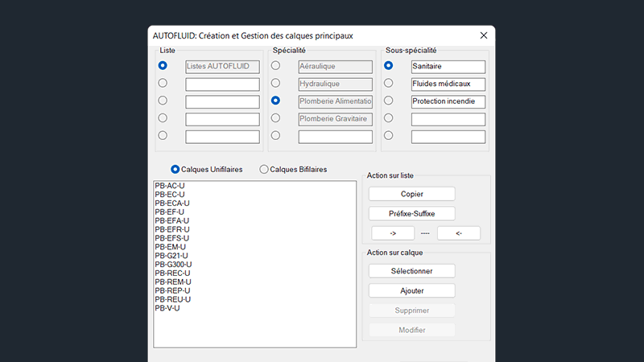The width and height of the screenshot is (644, 362).
Task: Select the Protection incendie radio button
Action: point(388,101)
